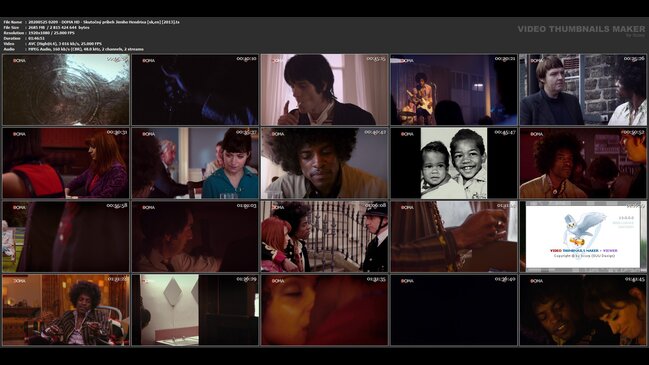The image size is (649, 365).
Task: Click the almost black thumbnail in the bottom row
Action: (454, 310)
